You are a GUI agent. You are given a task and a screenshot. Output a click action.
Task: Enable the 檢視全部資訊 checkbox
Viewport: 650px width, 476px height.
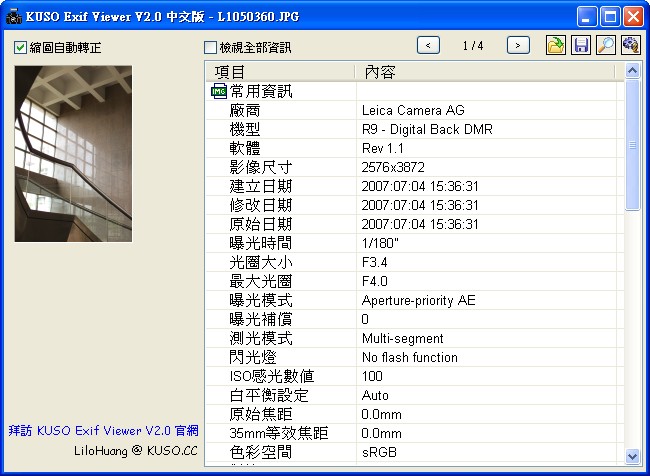tap(211, 47)
